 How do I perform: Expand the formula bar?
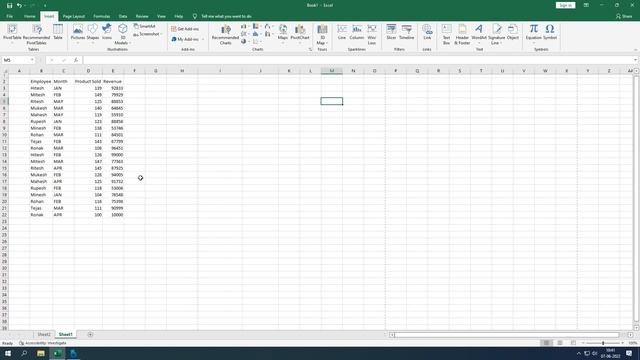click(636, 60)
